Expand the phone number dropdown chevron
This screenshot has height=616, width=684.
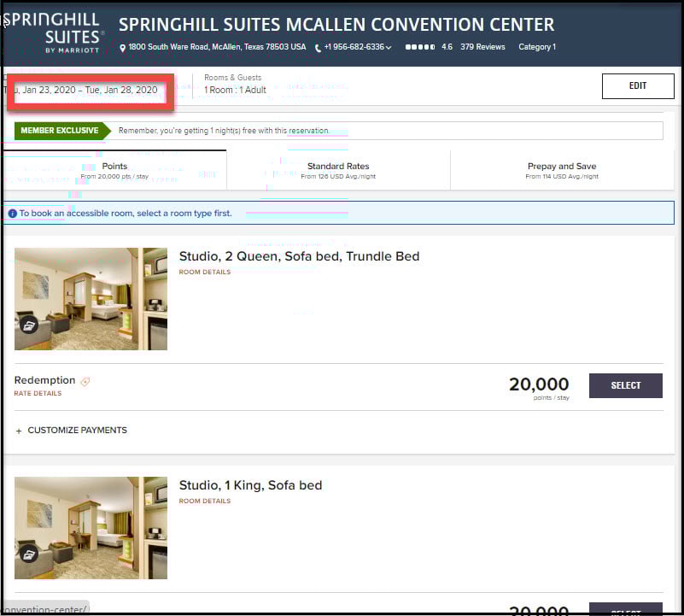(389, 48)
